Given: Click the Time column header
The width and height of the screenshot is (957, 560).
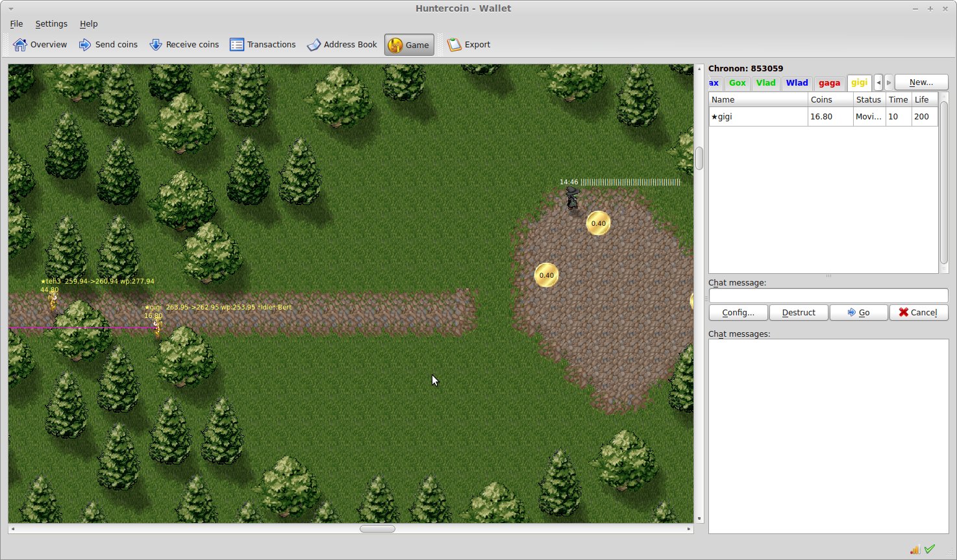Looking at the screenshot, I should pyautogui.click(x=899, y=100).
